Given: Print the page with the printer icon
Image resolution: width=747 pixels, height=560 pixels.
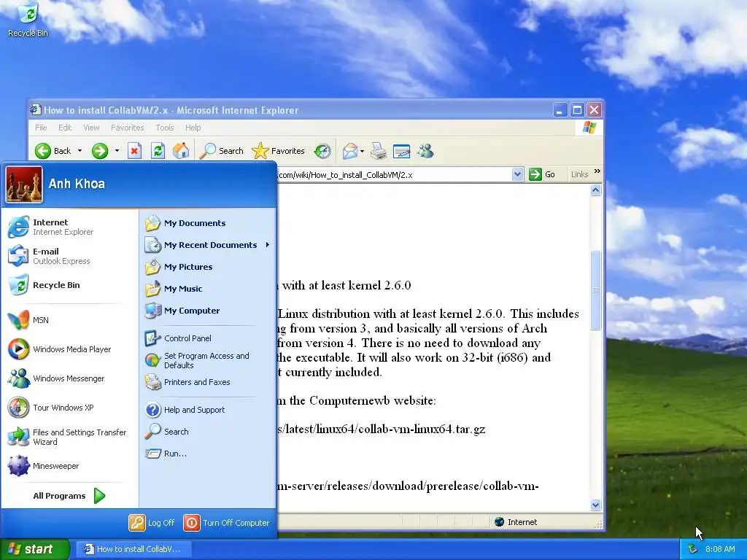Looking at the screenshot, I should point(379,151).
